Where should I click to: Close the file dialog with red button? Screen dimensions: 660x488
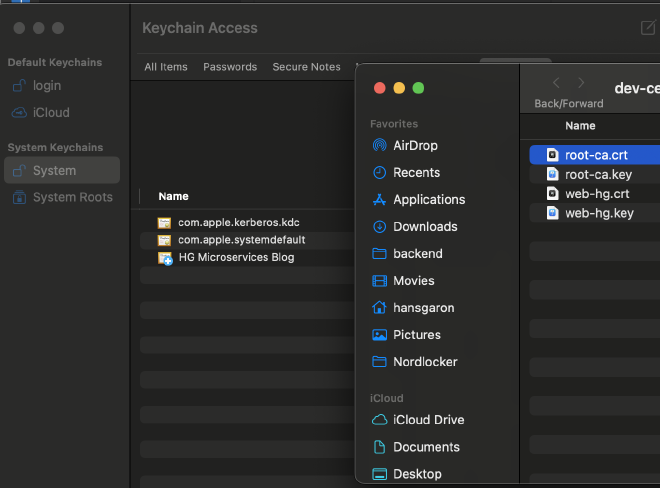(x=380, y=88)
